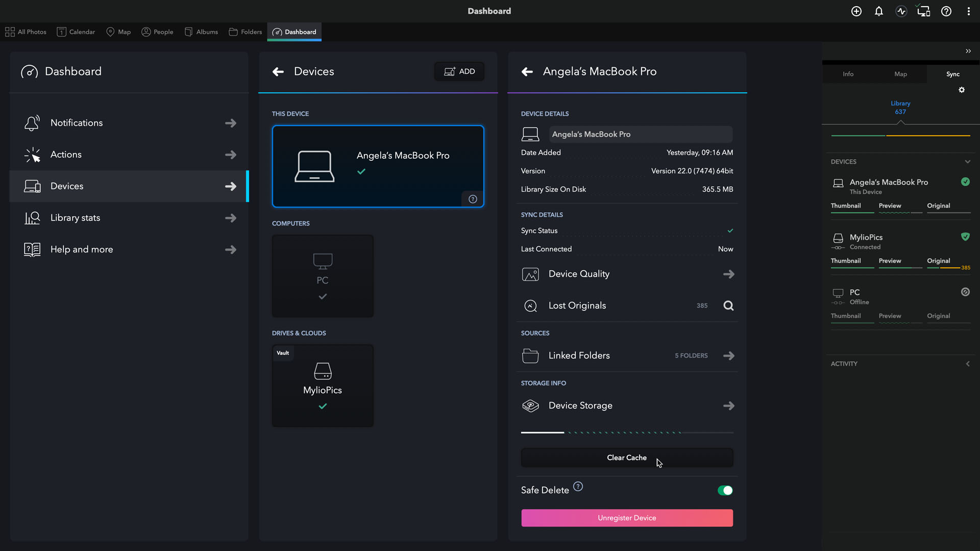Click the Library 637 link
The image size is (980, 551).
click(900, 107)
